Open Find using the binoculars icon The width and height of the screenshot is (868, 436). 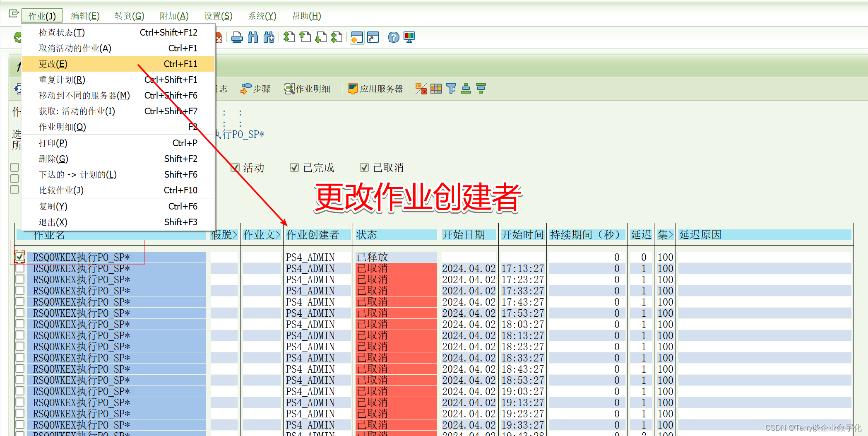pos(252,37)
